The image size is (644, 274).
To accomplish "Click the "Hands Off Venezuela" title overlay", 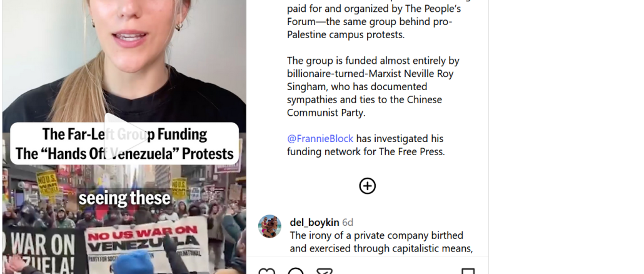I will point(124,144).
